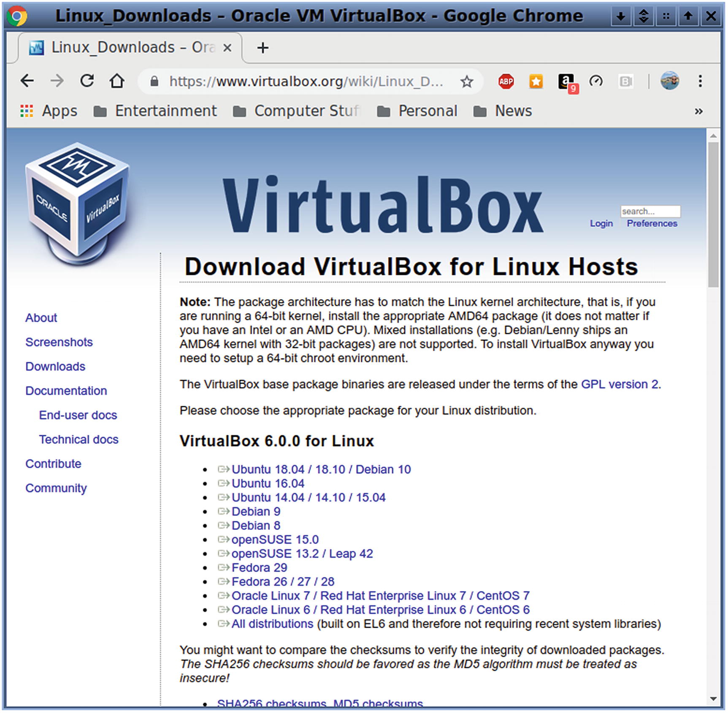
Task: Close the Linux_Downloads tab
Action: (227, 48)
